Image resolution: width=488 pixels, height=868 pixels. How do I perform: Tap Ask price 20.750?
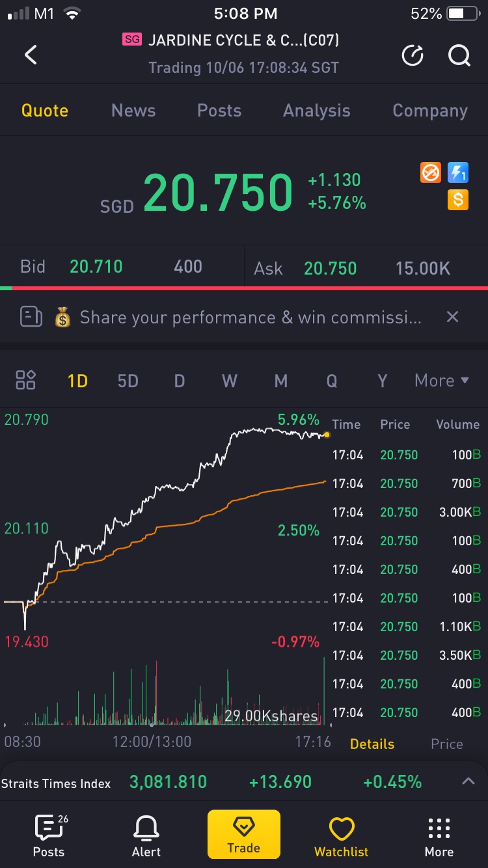tap(331, 268)
